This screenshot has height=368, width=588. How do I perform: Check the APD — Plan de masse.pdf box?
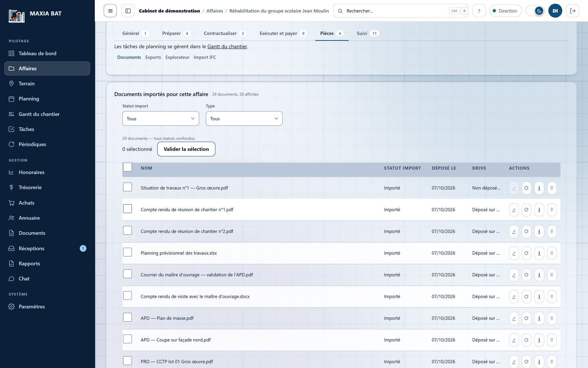click(128, 317)
